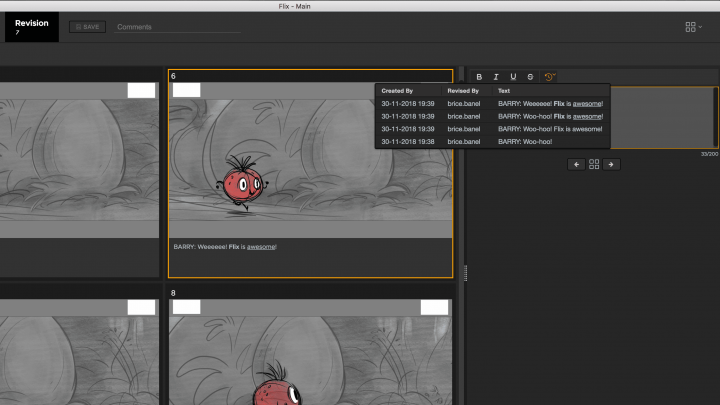Click the Comments input field
Viewport: 720px width, 405px height.
(x=178, y=27)
